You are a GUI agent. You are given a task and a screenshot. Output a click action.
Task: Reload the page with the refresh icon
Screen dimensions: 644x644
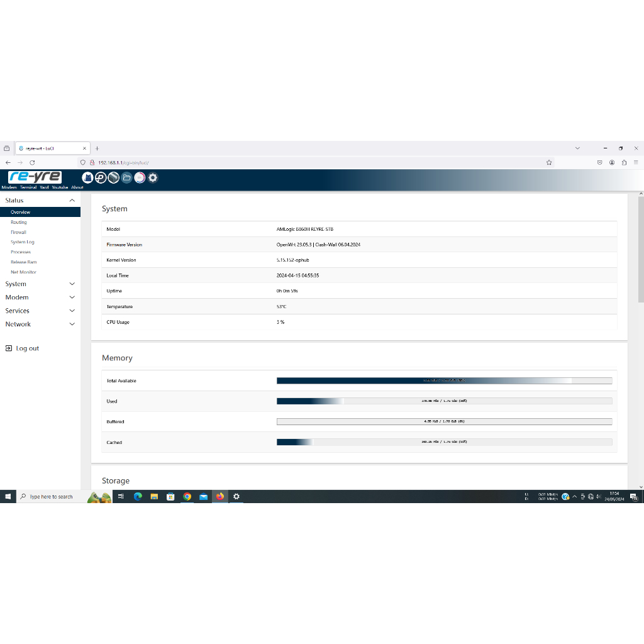[32, 162]
